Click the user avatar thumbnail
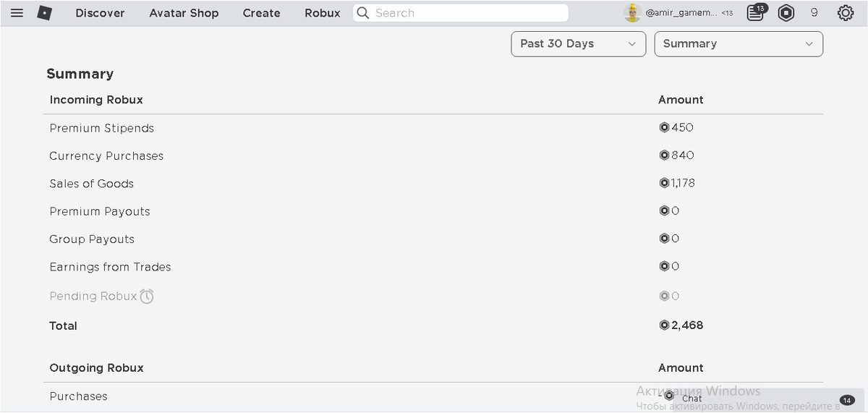The width and height of the screenshot is (868, 413). pos(632,13)
